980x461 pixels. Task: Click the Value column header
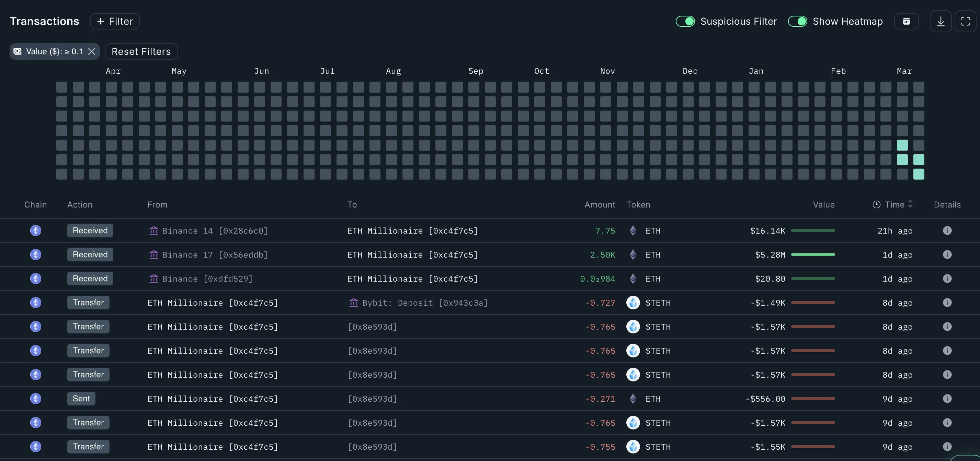click(824, 204)
